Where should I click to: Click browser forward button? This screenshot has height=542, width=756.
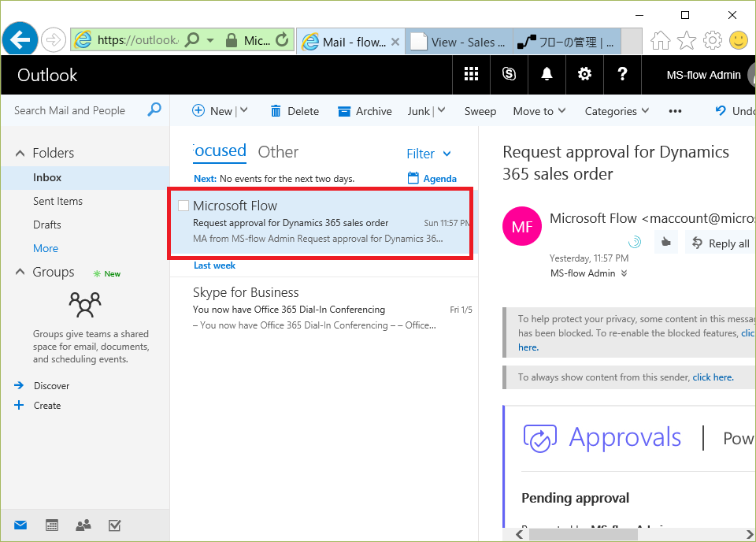point(53,40)
